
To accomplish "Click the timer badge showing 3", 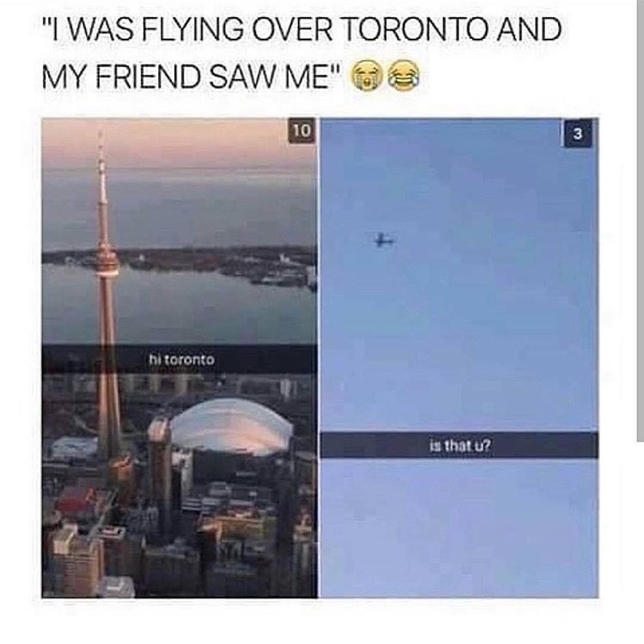I will (578, 133).
